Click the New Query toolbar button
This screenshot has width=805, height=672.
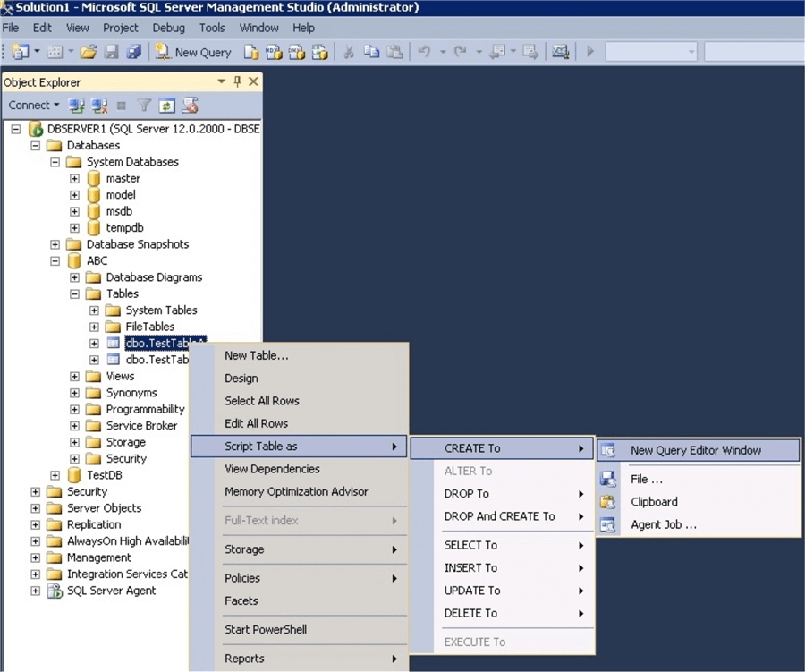pos(193,52)
